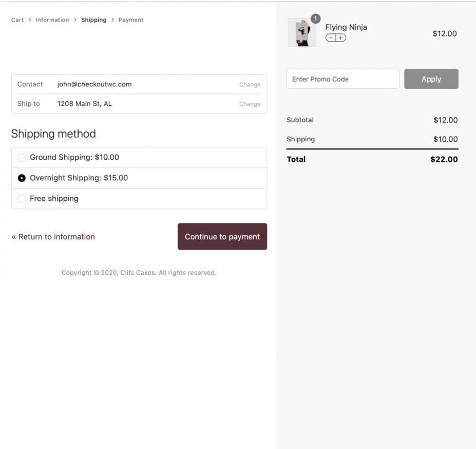Click the cart item count badge

[315, 17]
